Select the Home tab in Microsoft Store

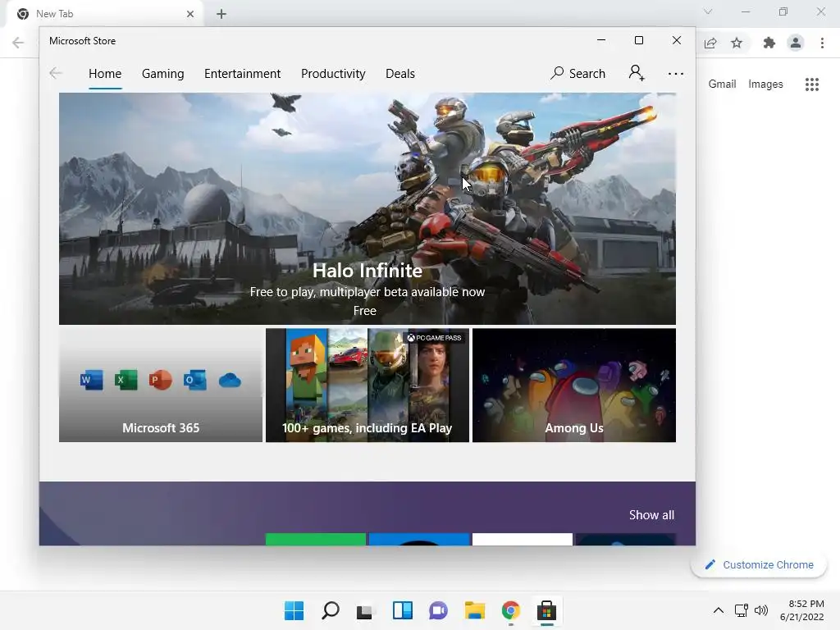105,73
